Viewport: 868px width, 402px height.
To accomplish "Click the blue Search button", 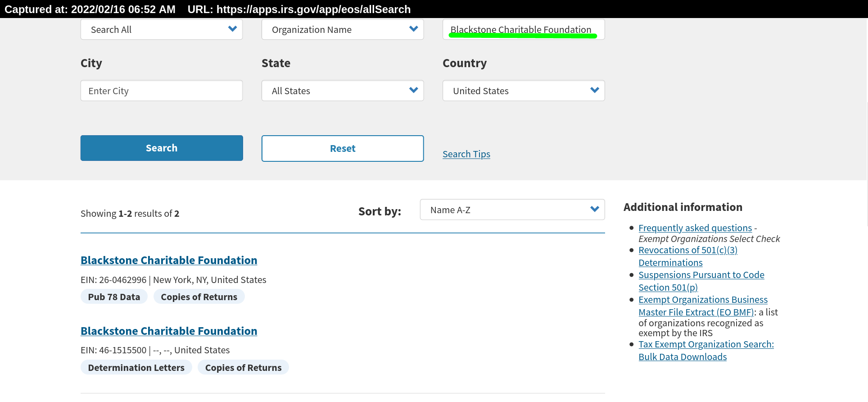I will [162, 148].
